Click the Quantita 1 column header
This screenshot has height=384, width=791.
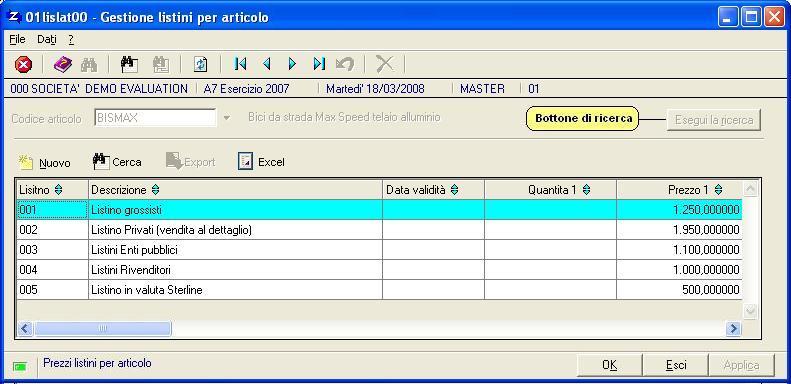pyautogui.click(x=550, y=190)
